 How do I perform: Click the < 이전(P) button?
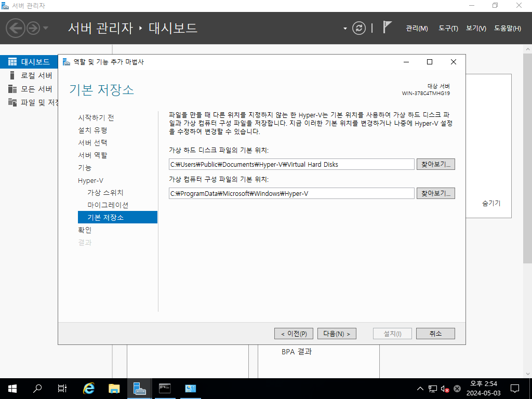(x=294, y=334)
